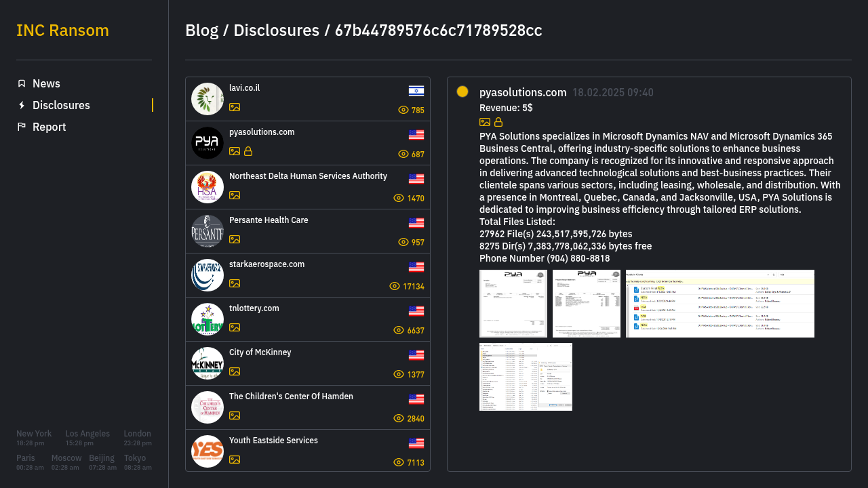The height and width of the screenshot is (488, 868).
Task: Select Disclosures in the sidebar
Action: click(x=61, y=105)
